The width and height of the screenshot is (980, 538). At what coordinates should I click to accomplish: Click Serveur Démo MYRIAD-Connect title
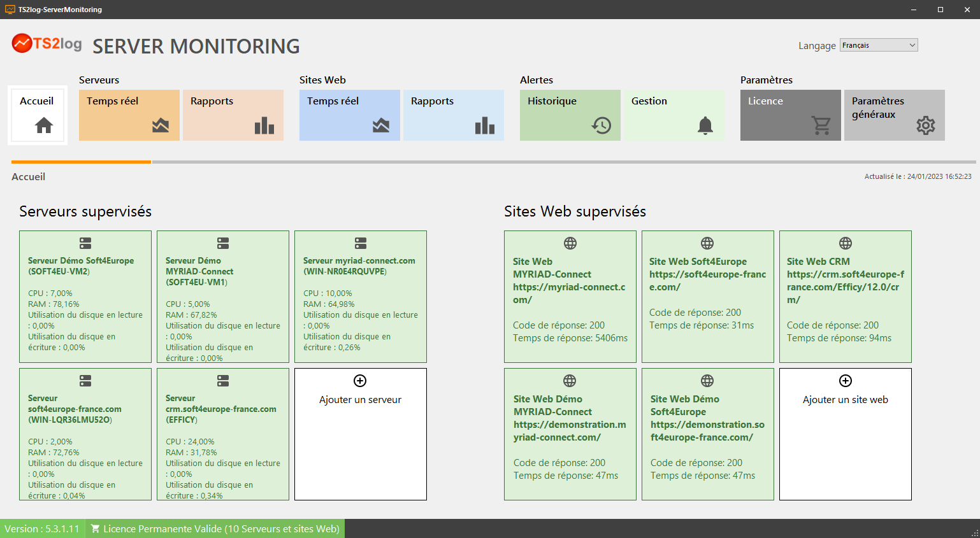coord(199,271)
